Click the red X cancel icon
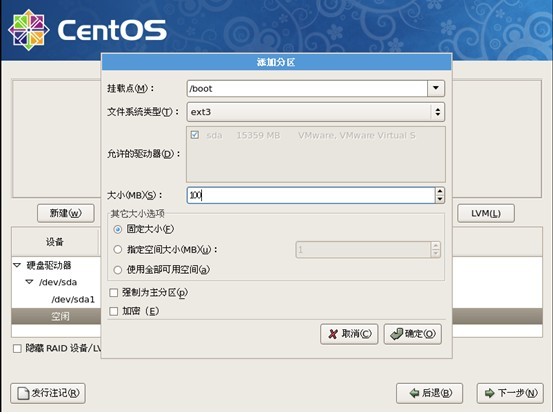 pos(333,334)
